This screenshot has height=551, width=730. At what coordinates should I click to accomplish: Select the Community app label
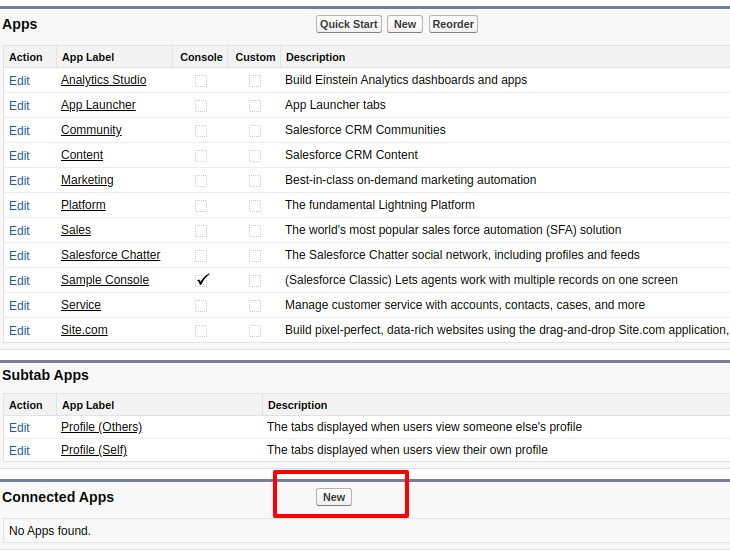pos(91,130)
